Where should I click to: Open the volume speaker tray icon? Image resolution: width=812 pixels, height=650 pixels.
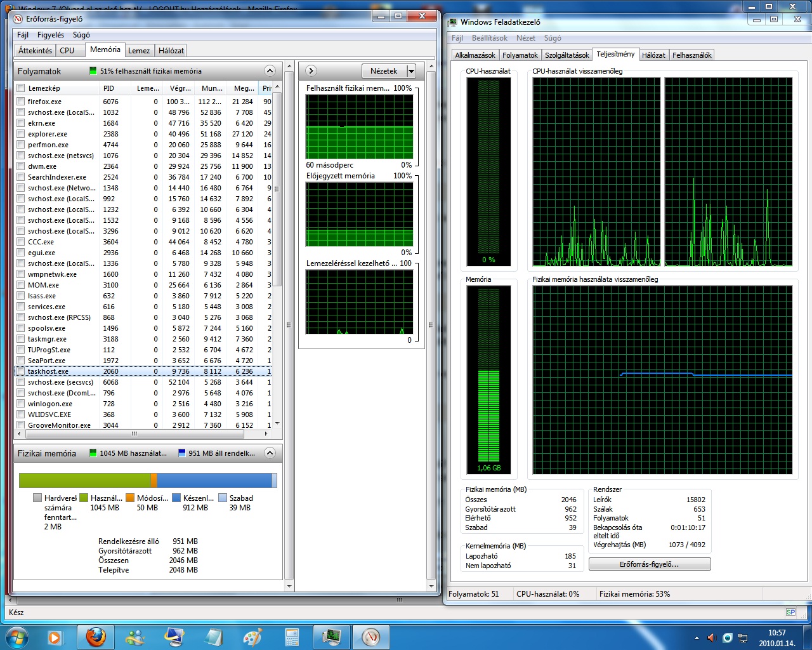point(712,638)
